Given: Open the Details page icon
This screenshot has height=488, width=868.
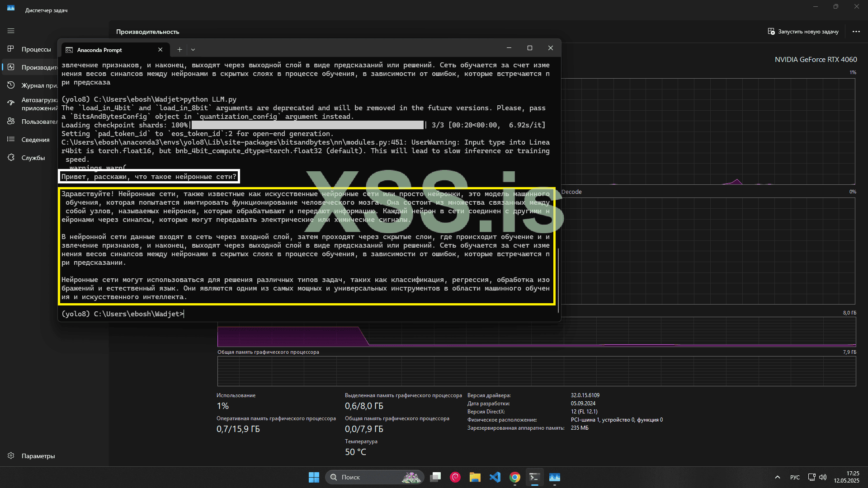Looking at the screenshot, I should click(x=11, y=139).
